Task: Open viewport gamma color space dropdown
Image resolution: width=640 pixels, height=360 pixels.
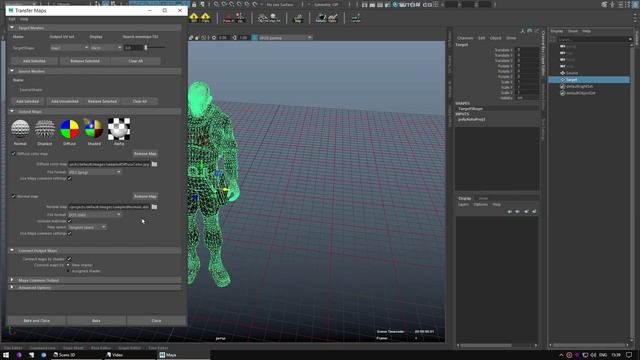Action: click(285, 38)
